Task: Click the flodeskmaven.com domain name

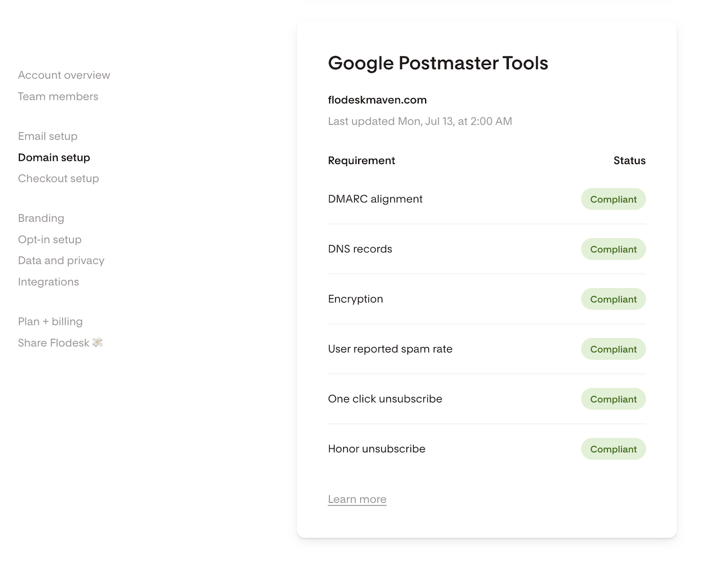Action: pyautogui.click(x=377, y=100)
